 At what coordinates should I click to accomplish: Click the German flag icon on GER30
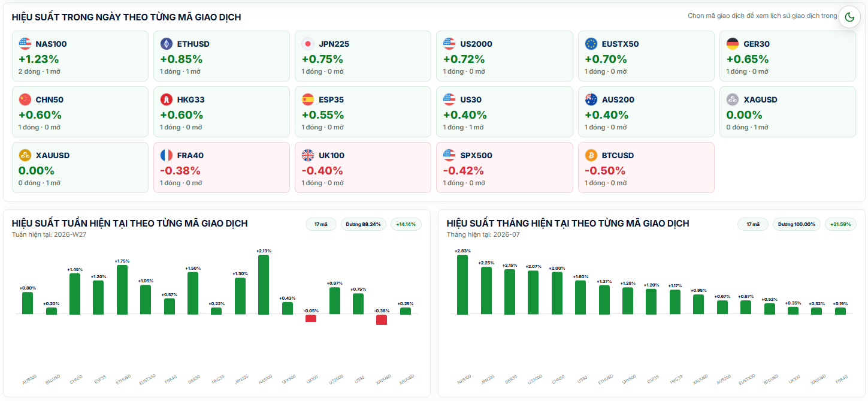tap(733, 44)
